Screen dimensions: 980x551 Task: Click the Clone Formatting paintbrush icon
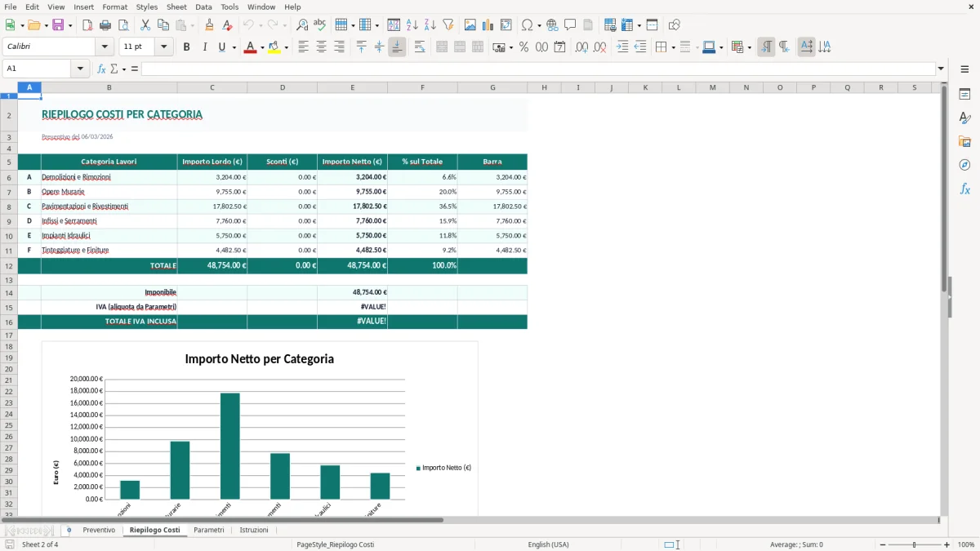(x=209, y=25)
